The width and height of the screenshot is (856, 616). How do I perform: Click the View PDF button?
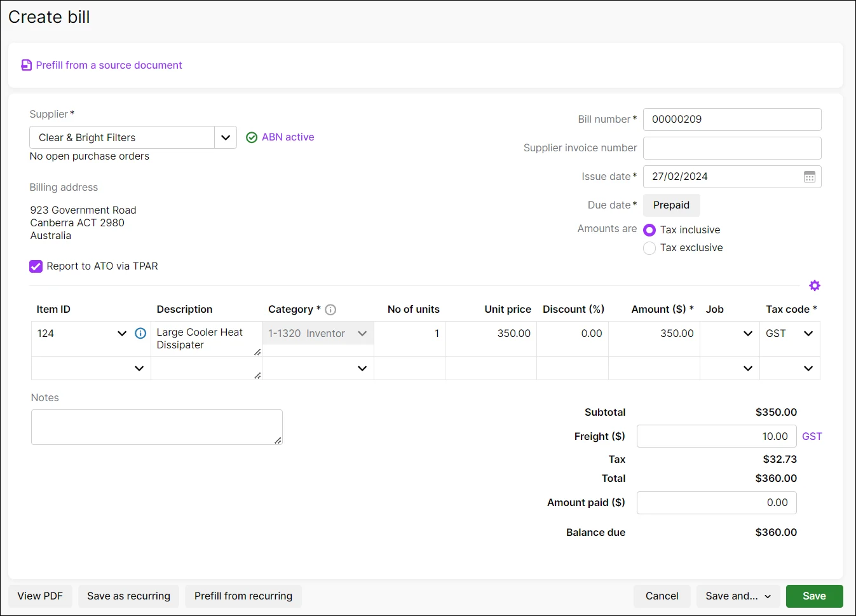click(40, 596)
